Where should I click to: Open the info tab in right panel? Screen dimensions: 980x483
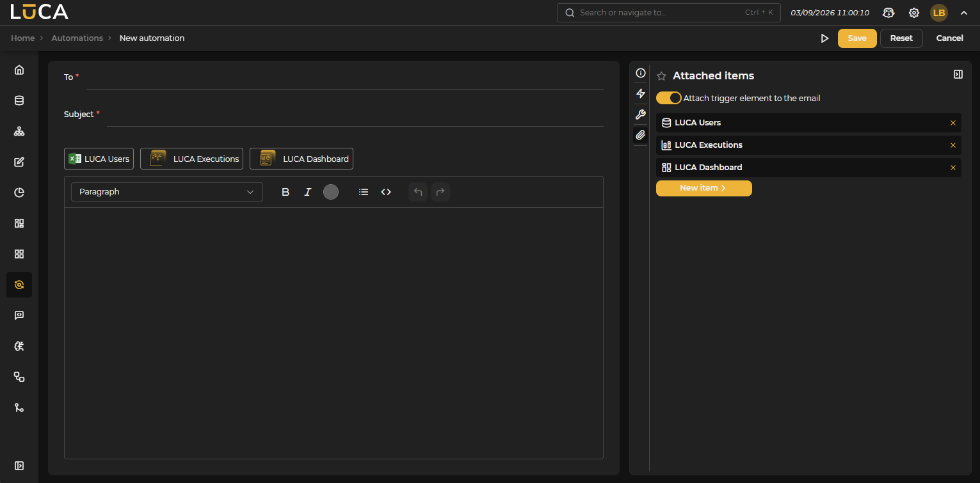[x=641, y=73]
